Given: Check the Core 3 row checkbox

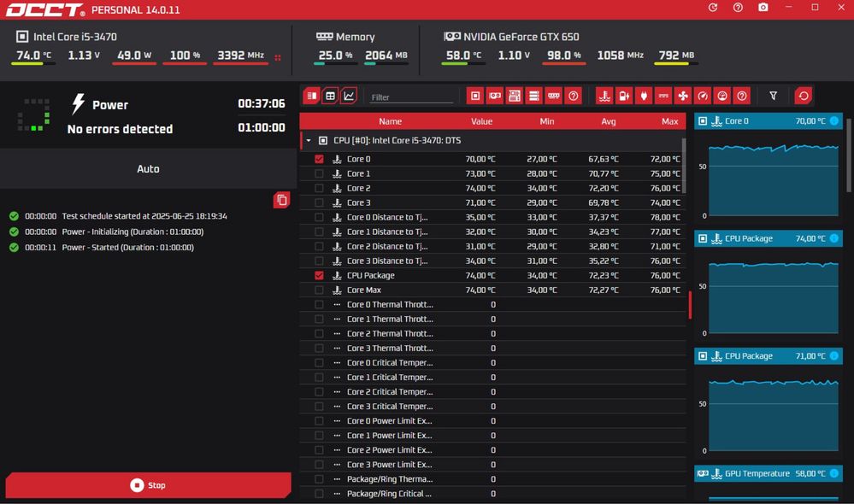Looking at the screenshot, I should [x=319, y=202].
